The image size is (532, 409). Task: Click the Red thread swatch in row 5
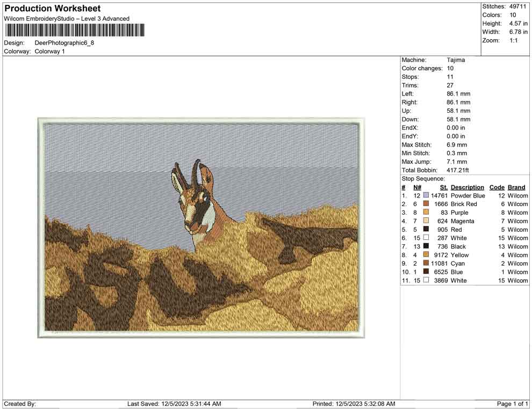[x=426, y=229]
